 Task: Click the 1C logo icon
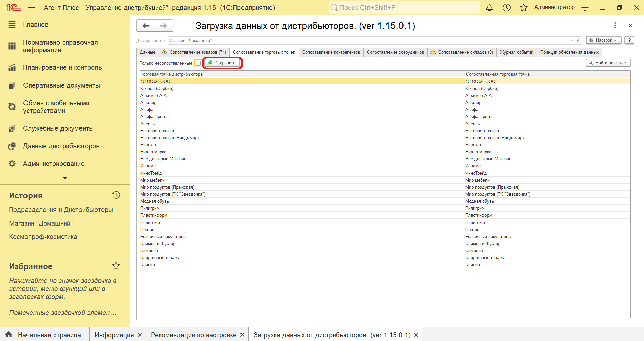[x=14, y=8]
